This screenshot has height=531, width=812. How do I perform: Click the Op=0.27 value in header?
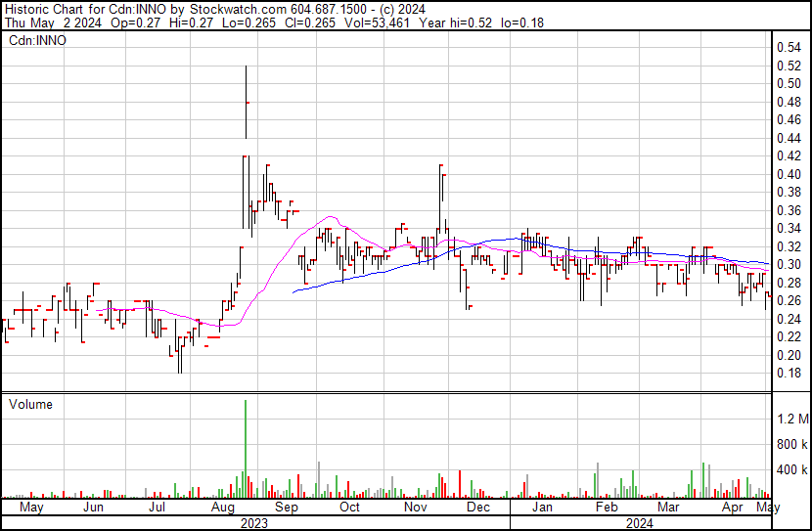coord(135,22)
